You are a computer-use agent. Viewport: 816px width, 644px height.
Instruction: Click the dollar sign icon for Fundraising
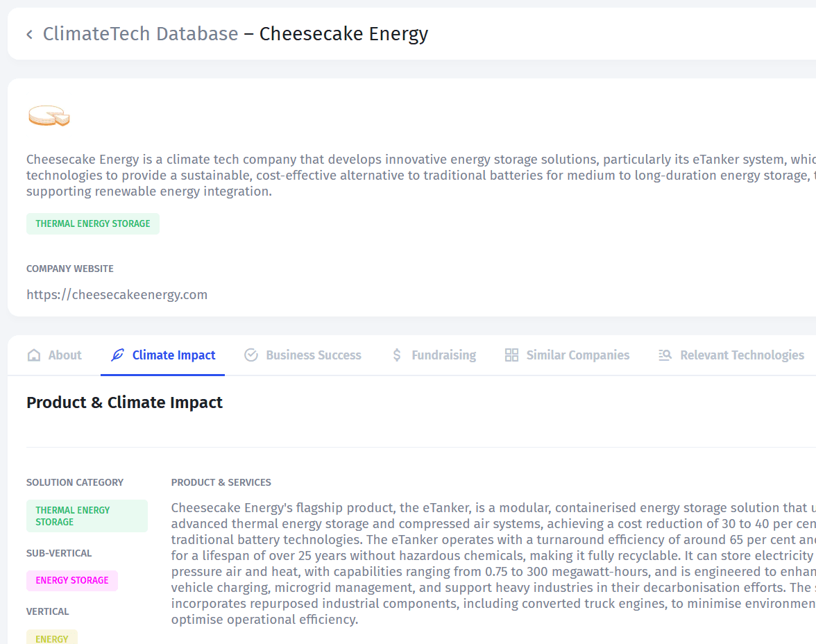point(397,355)
